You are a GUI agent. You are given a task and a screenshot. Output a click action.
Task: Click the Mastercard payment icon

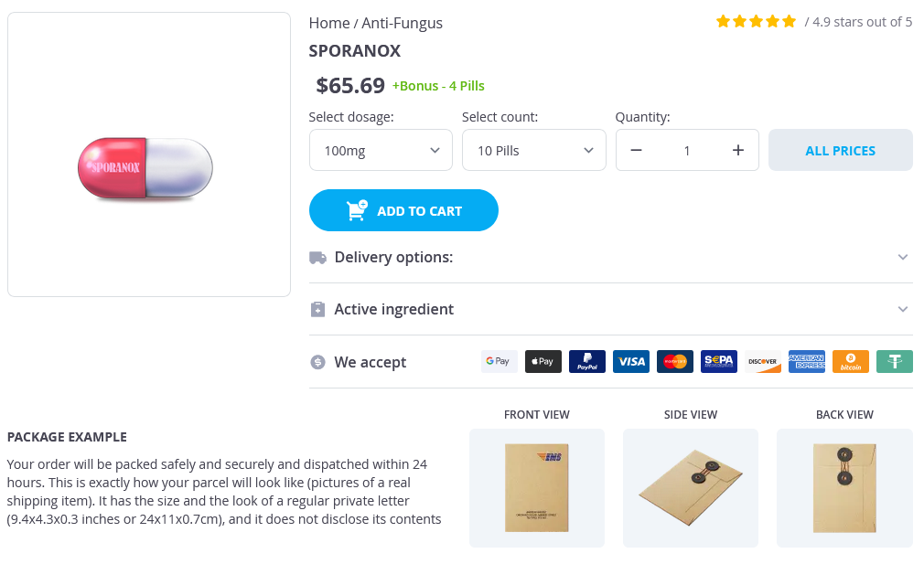point(675,361)
